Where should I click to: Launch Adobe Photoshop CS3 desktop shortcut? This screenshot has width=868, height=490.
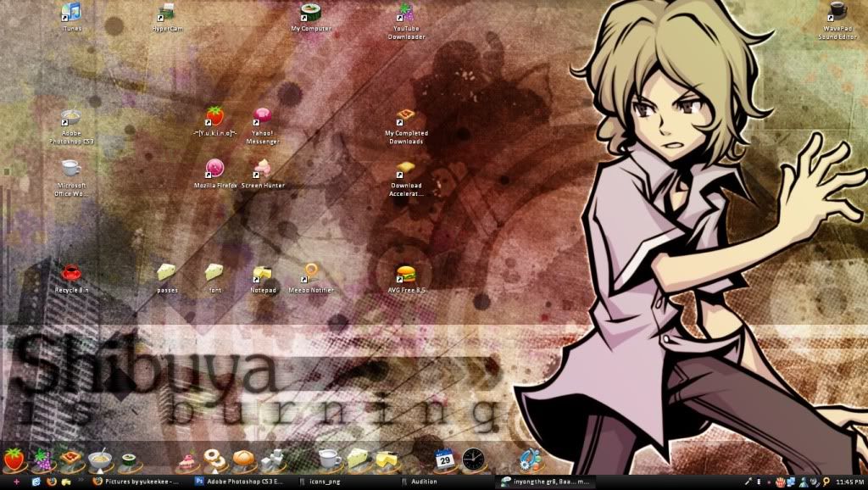71,125
